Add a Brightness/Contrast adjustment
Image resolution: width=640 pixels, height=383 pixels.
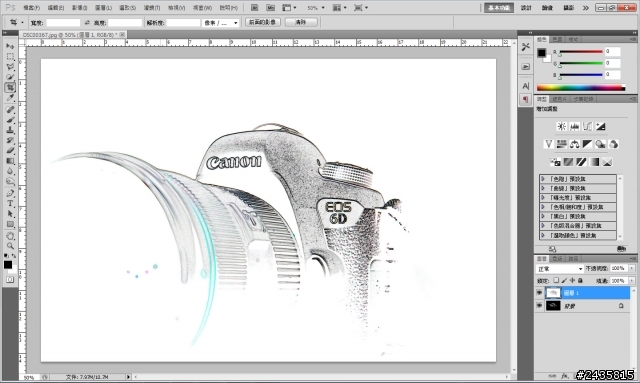coord(562,126)
